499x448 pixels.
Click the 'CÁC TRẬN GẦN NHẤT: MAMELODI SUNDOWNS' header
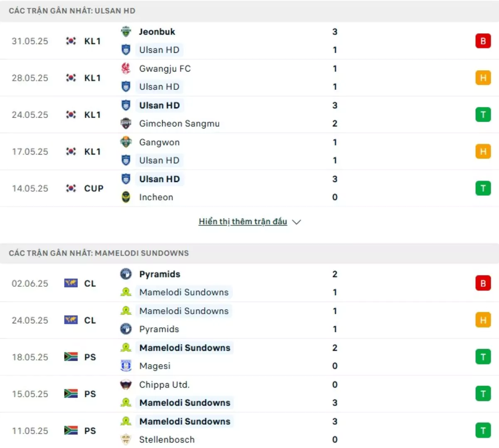tap(99, 253)
